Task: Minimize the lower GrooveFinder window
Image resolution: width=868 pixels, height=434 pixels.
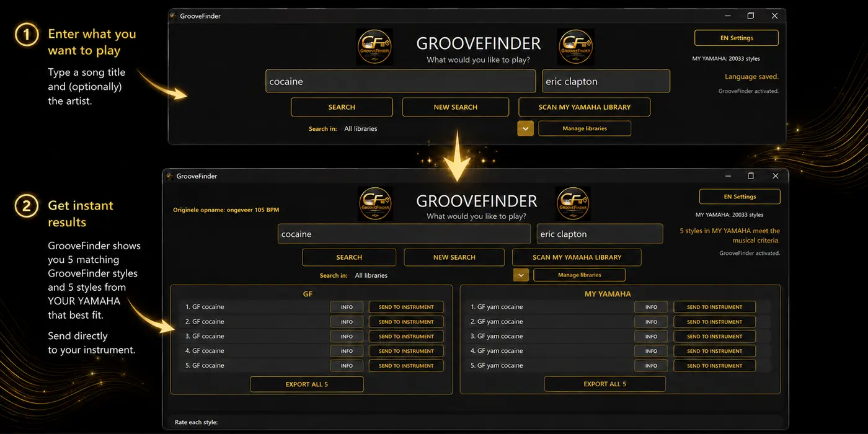Action: (727, 176)
